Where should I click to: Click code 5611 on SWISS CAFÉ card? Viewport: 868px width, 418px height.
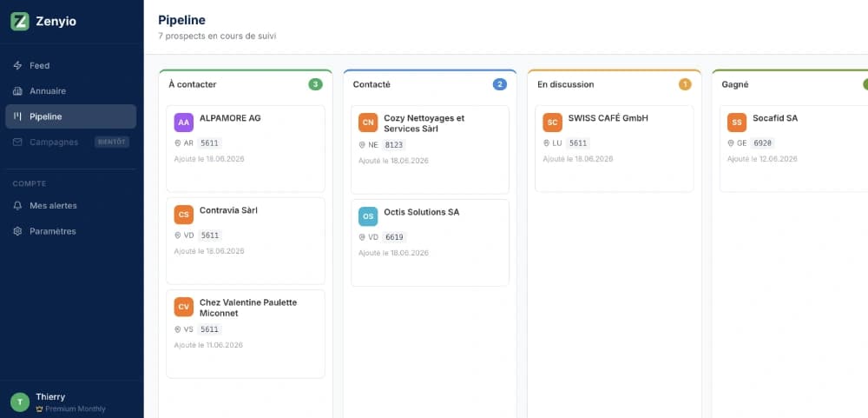click(578, 143)
